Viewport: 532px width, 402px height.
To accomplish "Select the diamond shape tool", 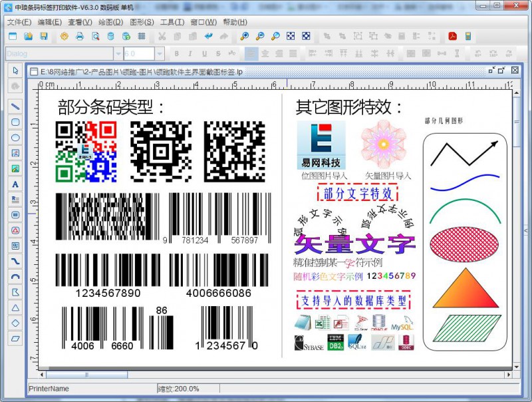I will [x=15, y=323].
